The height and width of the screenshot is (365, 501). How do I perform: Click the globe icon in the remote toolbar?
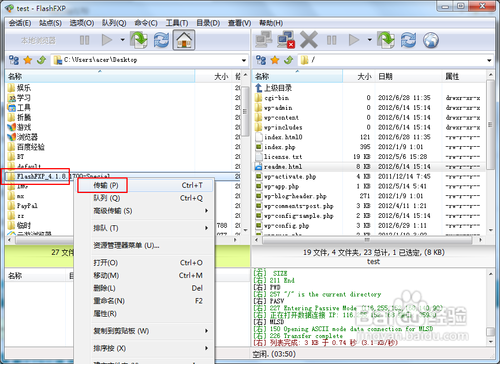click(431, 40)
